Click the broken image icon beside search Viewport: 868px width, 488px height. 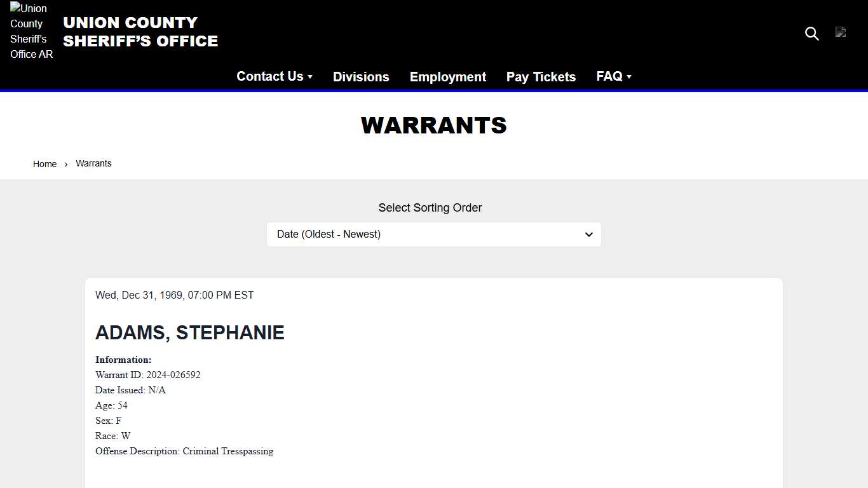[841, 32]
